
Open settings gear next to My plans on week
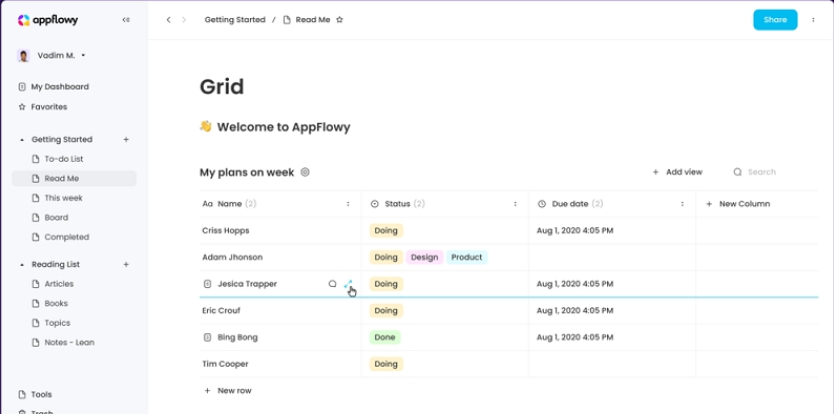[305, 172]
